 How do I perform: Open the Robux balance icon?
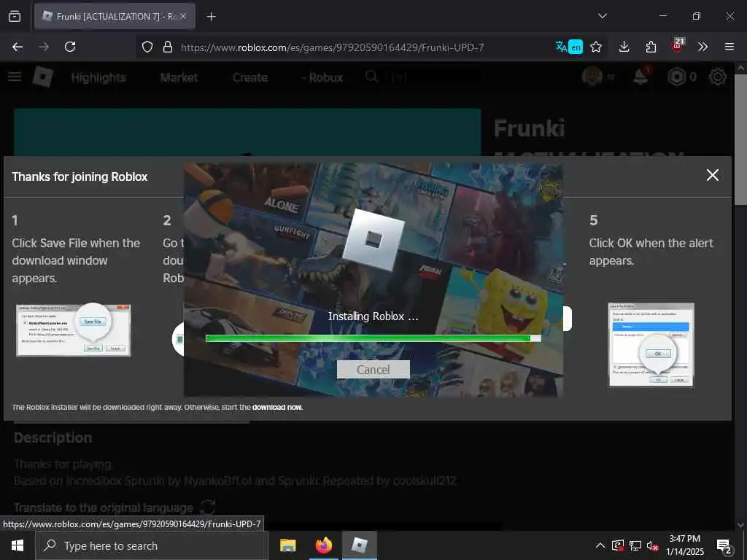[x=676, y=77]
